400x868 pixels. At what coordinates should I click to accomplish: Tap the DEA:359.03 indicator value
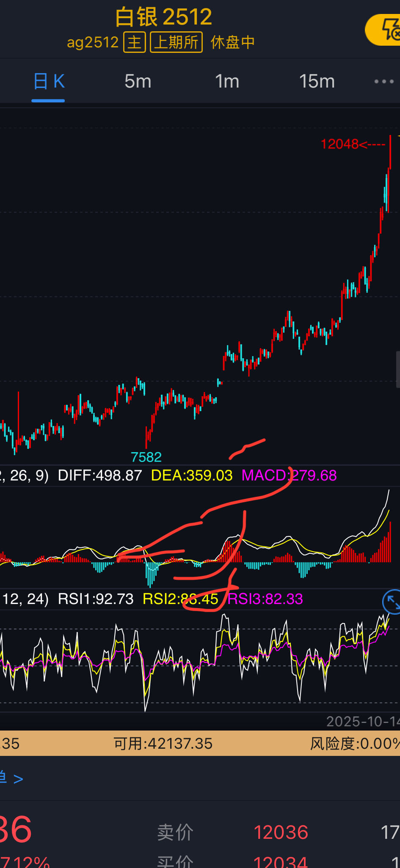click(x=192, y=475)
